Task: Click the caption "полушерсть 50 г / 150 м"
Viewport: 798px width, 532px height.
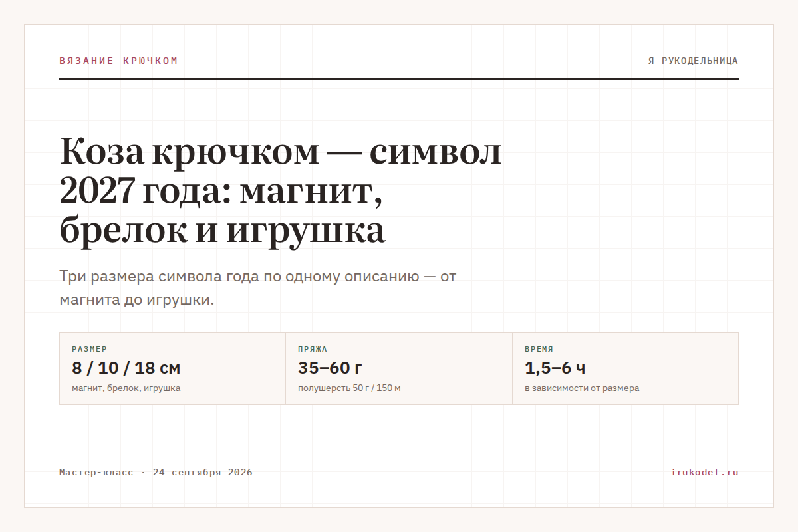Action: pyautogui.click(x=349, y=388)
